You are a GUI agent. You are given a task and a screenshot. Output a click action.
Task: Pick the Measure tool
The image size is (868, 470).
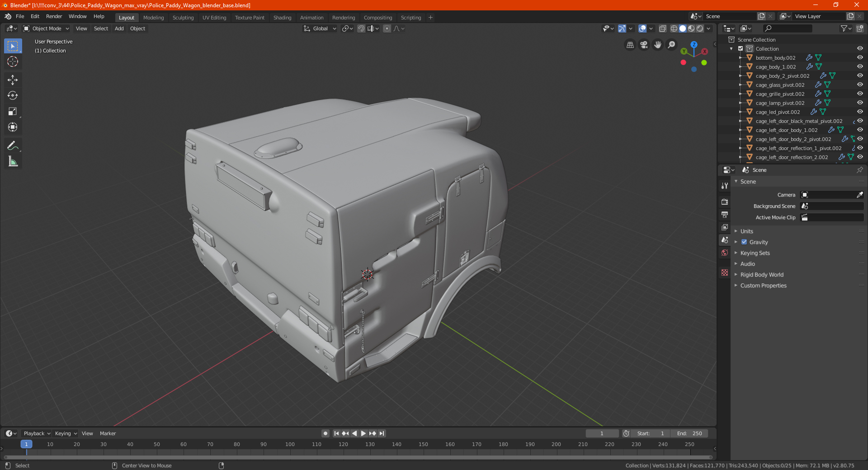[x=13, y=161]
